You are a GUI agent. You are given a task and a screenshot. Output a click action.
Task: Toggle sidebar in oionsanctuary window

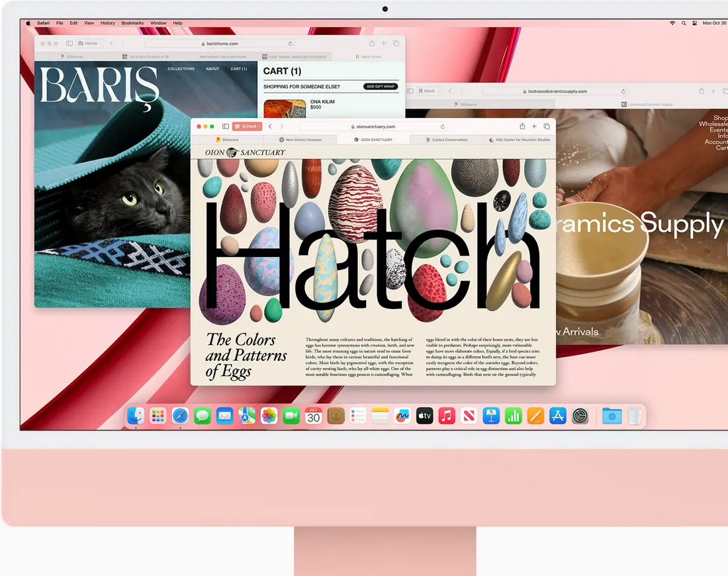[226, 126]
